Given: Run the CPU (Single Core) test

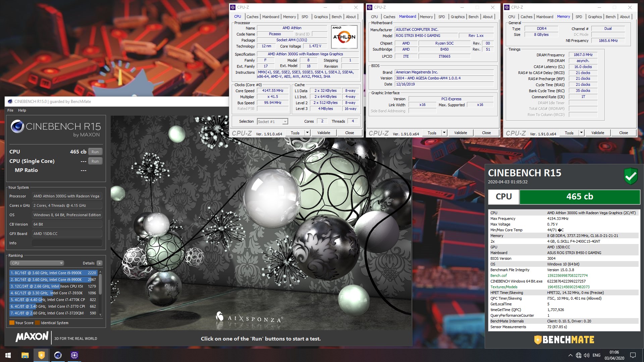Looking at the screenshot, I should click(95, 161).
